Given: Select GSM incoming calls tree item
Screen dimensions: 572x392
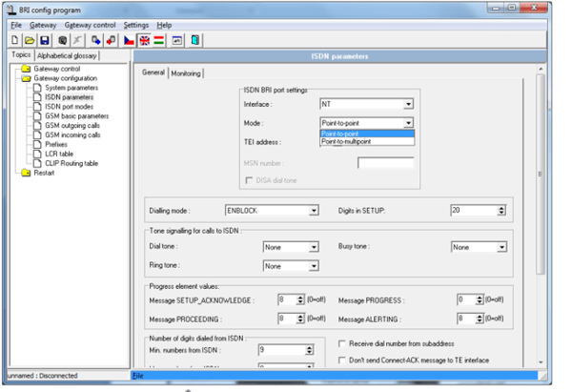Looking at the screenshot, I should pyautogui.click(x=72, y=135).
